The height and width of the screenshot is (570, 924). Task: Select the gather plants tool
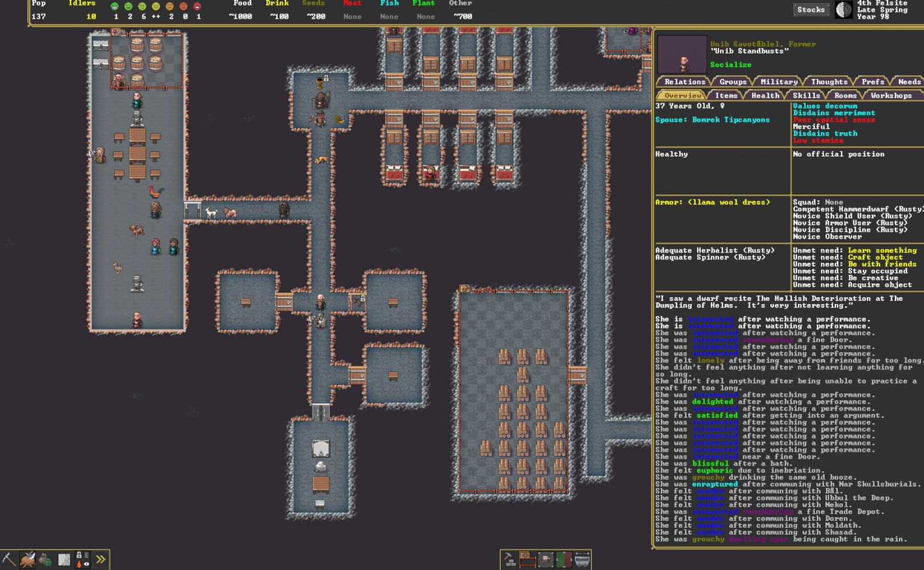(46, 560)
